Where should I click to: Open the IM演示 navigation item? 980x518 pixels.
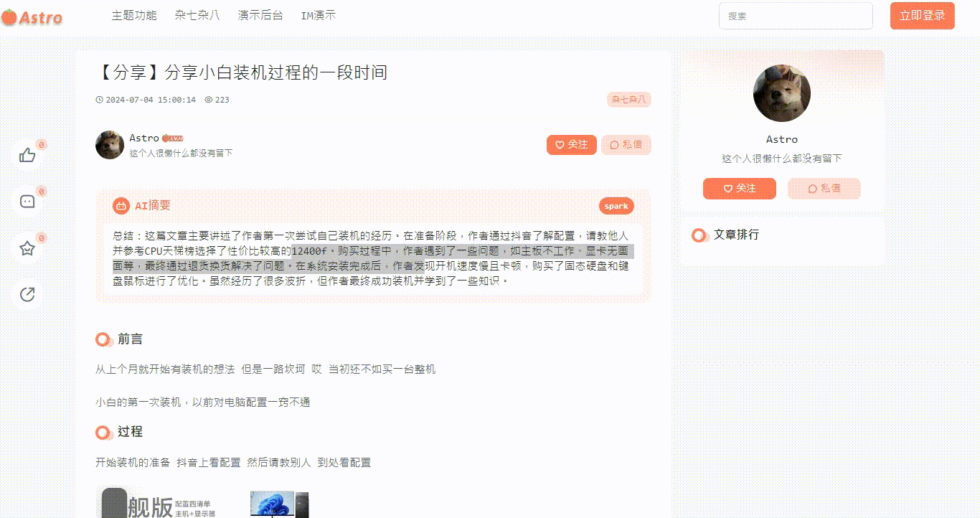(318, 15)
